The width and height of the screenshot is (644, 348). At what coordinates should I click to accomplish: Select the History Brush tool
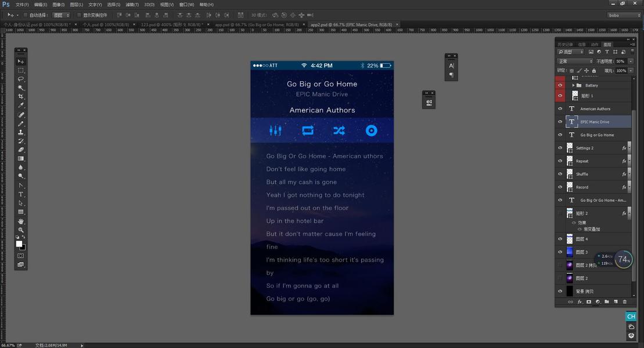20,141
